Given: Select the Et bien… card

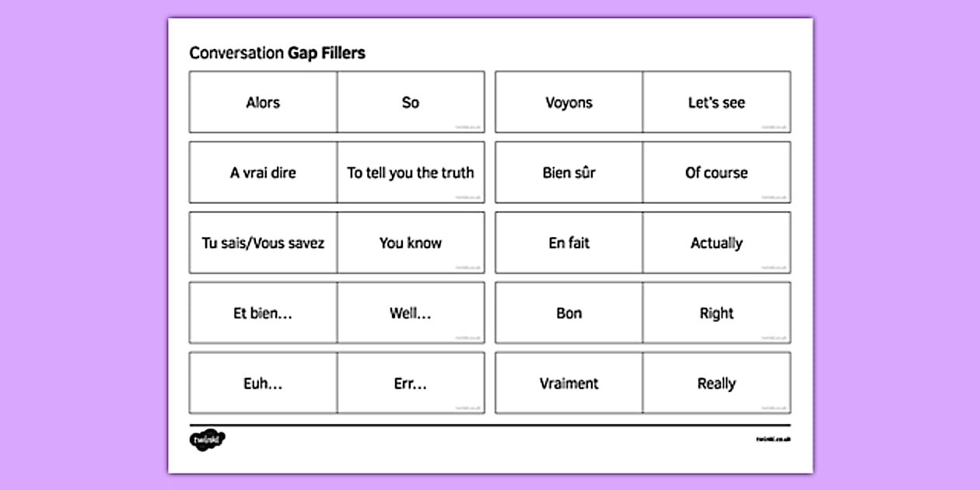Looking at the screenshot, I should point(263,313).
